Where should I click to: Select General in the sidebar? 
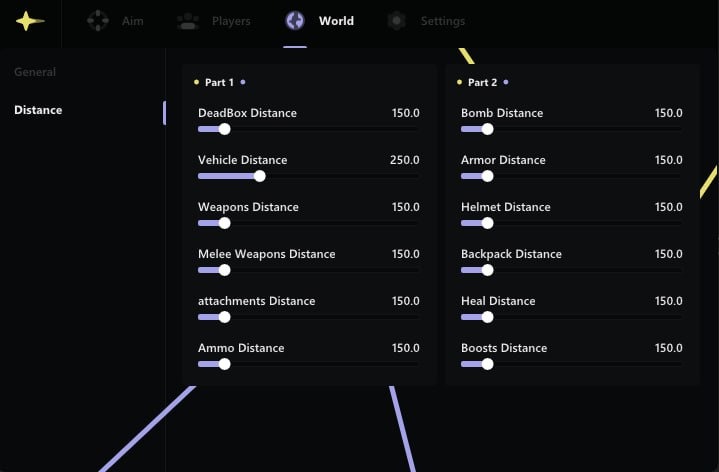click(35, 72)
